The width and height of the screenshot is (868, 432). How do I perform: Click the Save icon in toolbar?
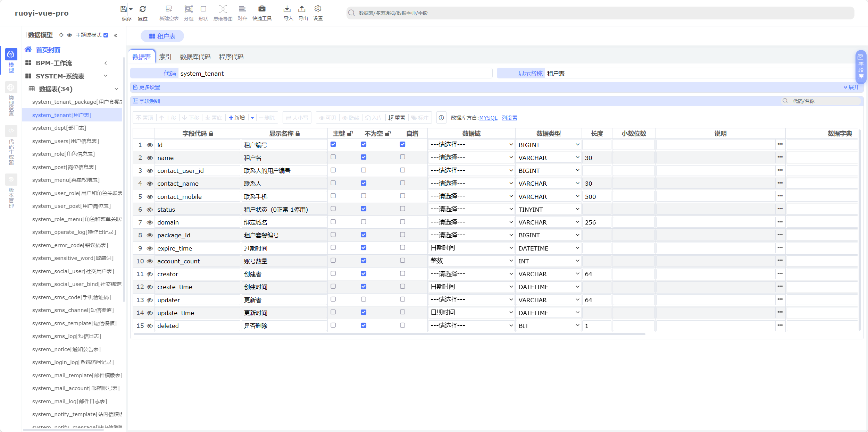coord(123,9)
